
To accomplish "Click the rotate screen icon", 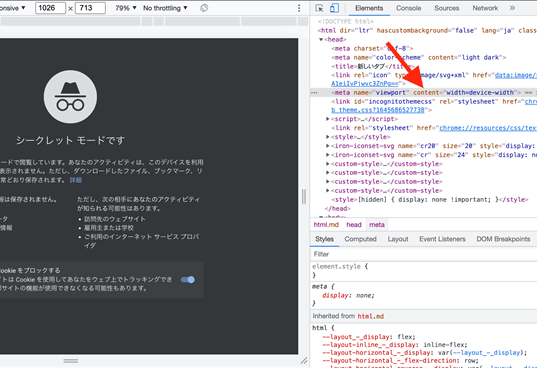I will click(204, 8).
